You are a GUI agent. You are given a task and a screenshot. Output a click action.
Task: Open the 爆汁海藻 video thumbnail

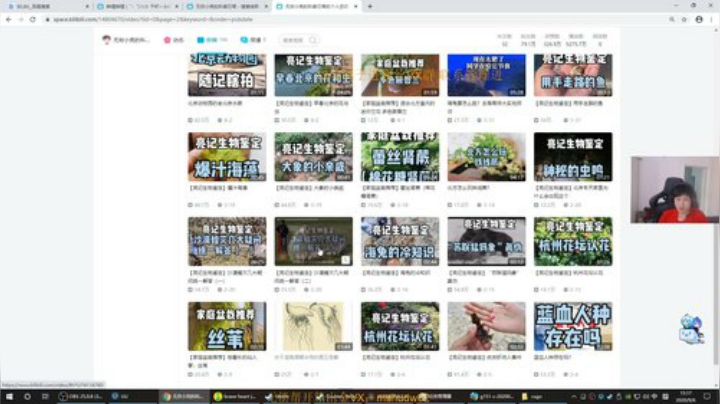pyautogui.click(x=227, y=157)
